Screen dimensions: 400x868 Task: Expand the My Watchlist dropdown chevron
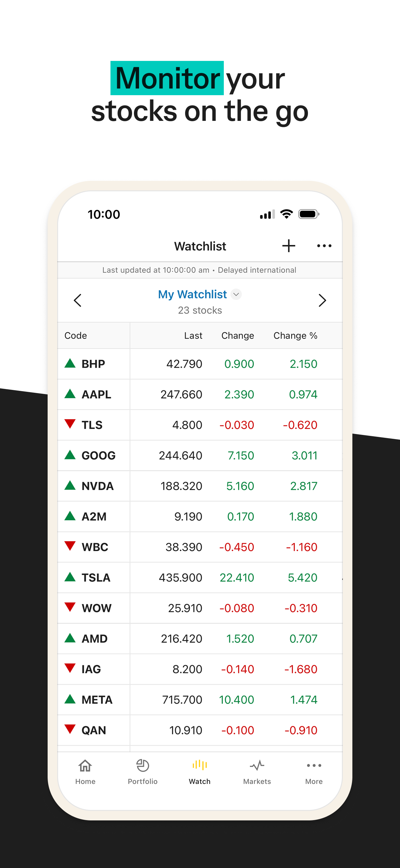click(236, 294)
